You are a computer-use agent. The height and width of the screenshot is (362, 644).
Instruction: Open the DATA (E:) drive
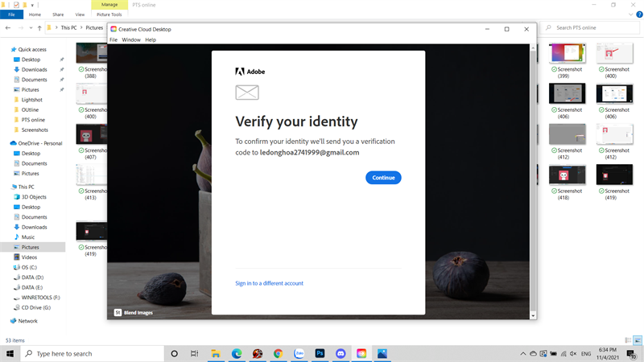[x=31, y=287]
